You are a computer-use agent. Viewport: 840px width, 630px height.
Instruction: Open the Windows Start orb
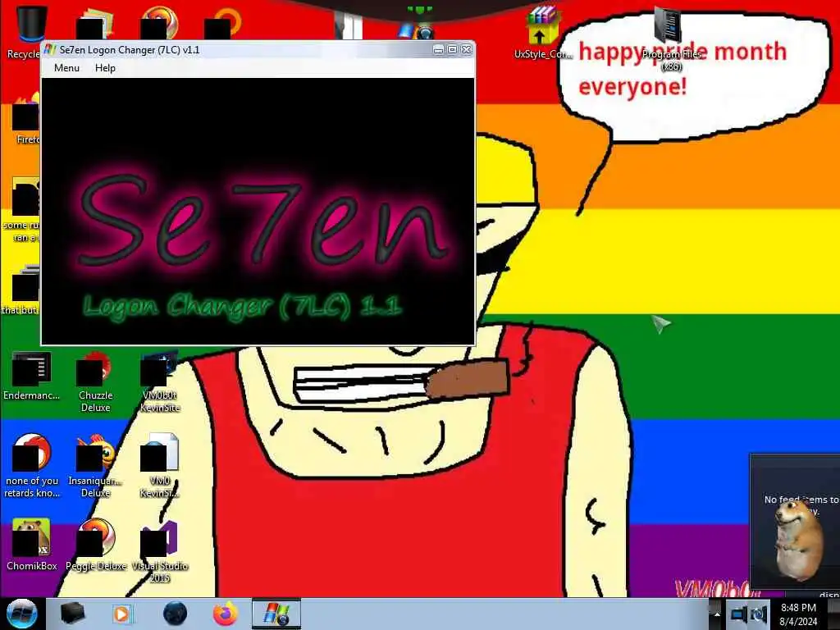coord(22,614)
